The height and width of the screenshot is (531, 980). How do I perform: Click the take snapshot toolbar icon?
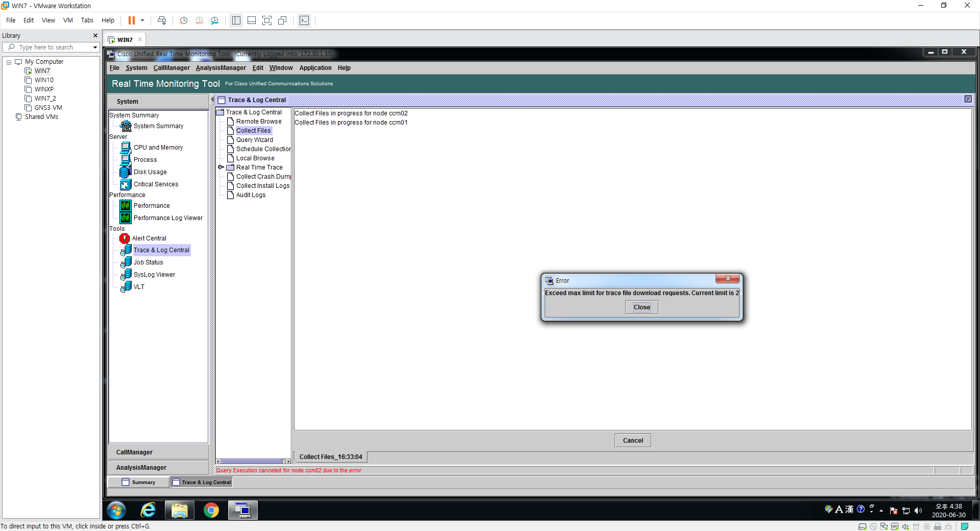point(184,20)
